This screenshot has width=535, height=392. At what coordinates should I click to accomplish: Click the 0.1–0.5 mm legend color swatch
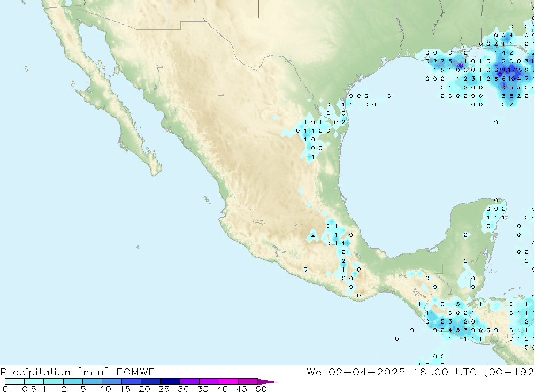14,381
